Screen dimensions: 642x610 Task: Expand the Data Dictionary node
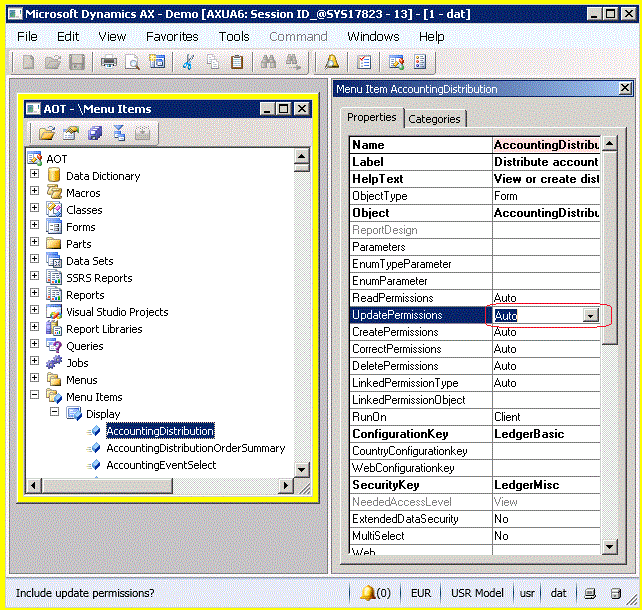[35, 174]
